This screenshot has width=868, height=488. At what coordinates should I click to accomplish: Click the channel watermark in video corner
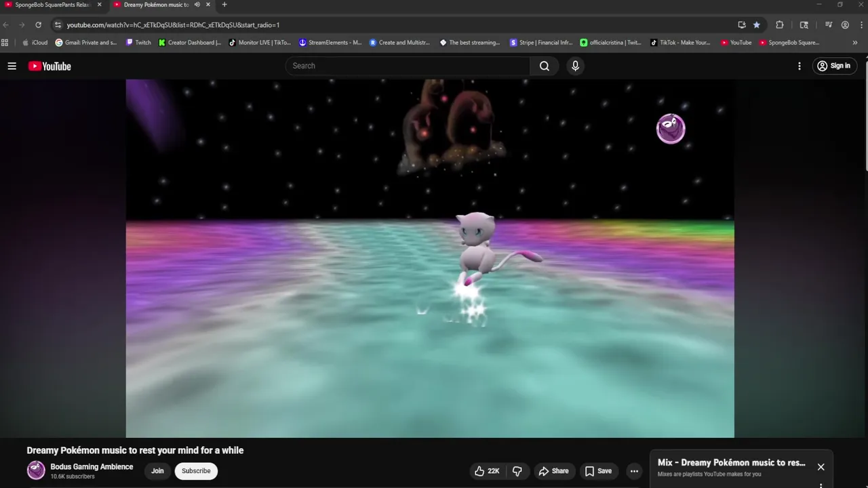tap(671, 129)
